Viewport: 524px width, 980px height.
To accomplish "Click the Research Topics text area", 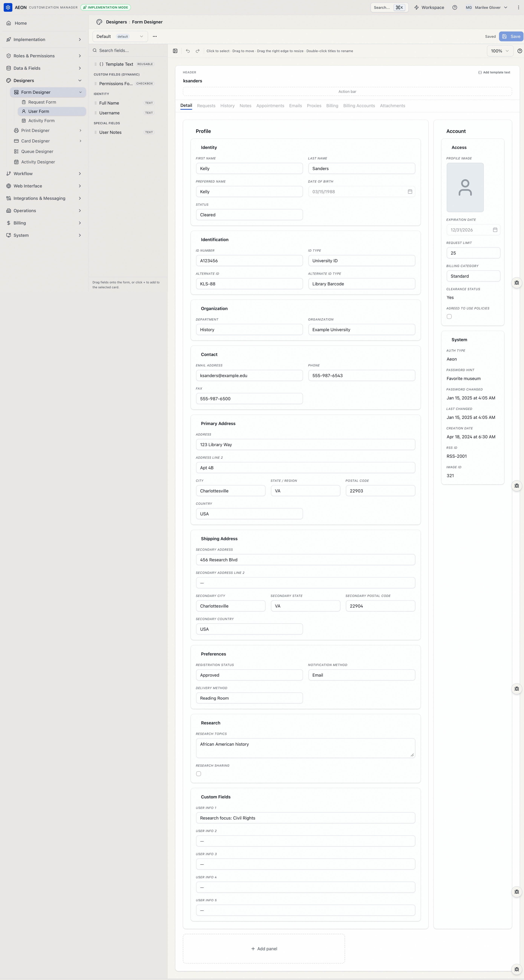I will pyautogui.click(x=305, y=748).
